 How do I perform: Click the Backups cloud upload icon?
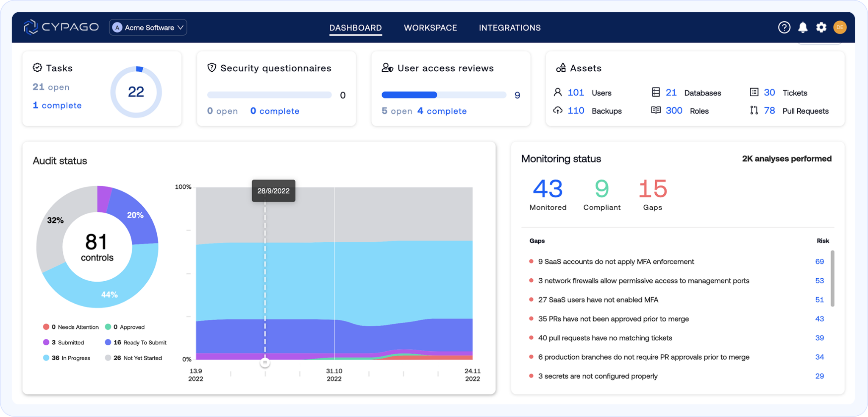click(x=558, y=111)
